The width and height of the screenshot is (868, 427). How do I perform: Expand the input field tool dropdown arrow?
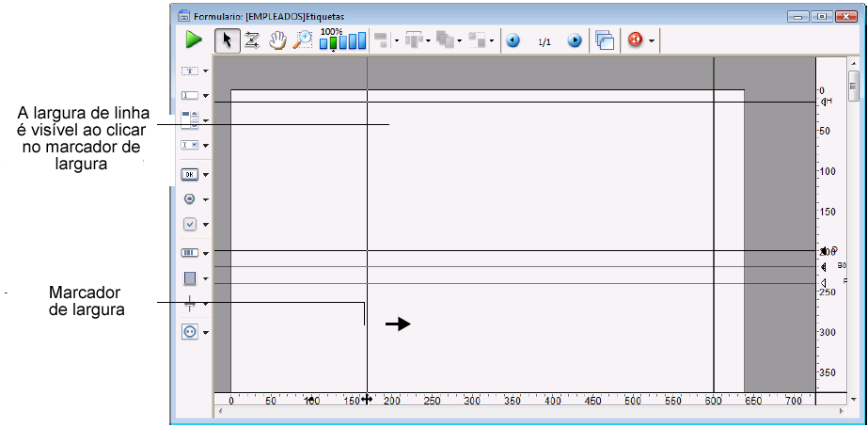point(205,96)
